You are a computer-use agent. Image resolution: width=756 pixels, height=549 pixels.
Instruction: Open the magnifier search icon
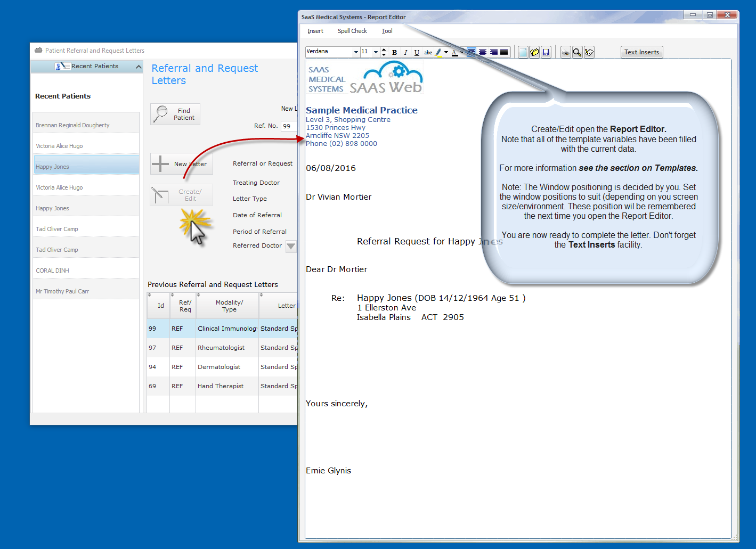click(577, 52)
